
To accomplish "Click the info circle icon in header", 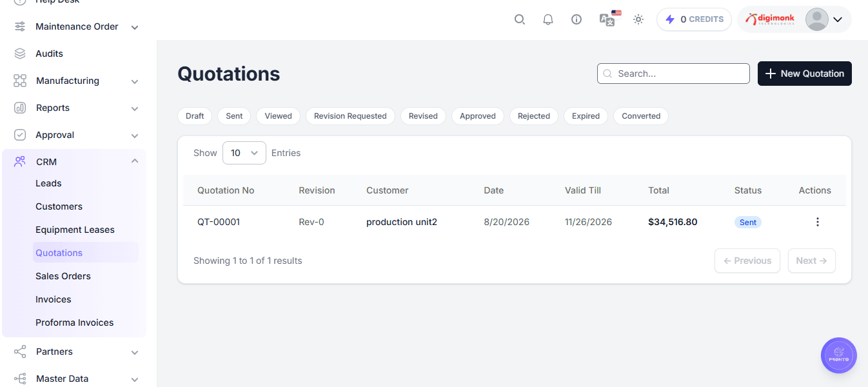I will click(577, 19).
